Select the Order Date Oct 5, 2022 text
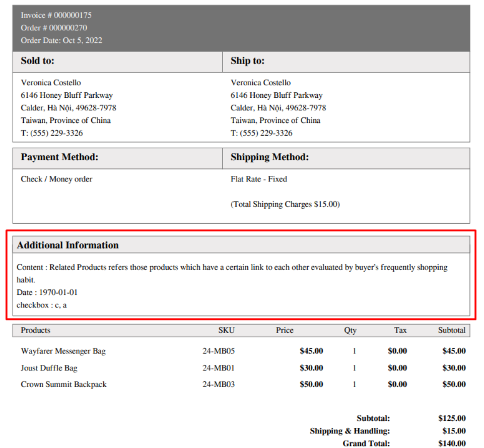484x448 pixels. (61, 40)
